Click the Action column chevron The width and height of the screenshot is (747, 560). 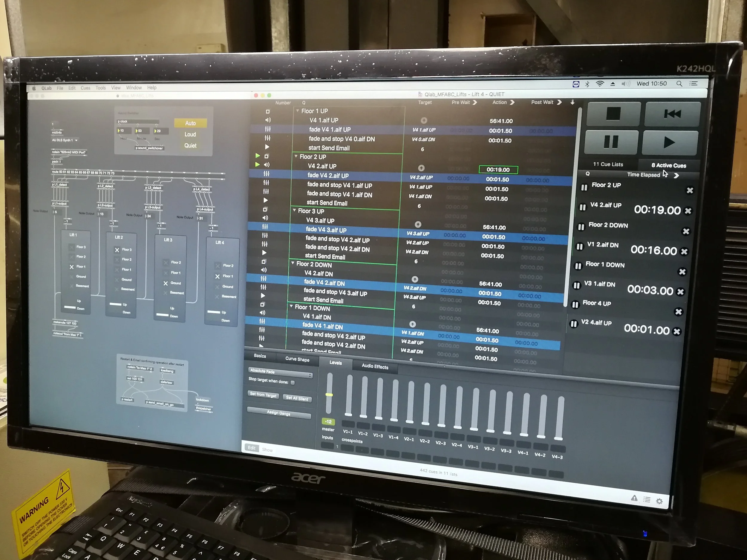click(512, 102)
